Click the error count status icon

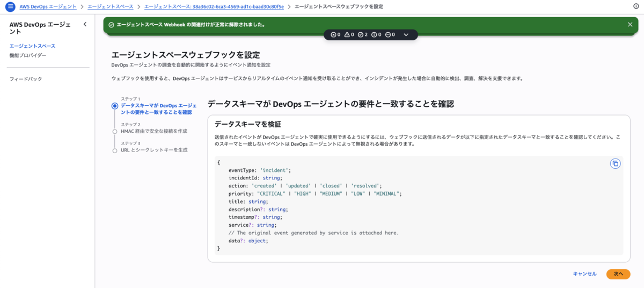(x=333, y=34)
